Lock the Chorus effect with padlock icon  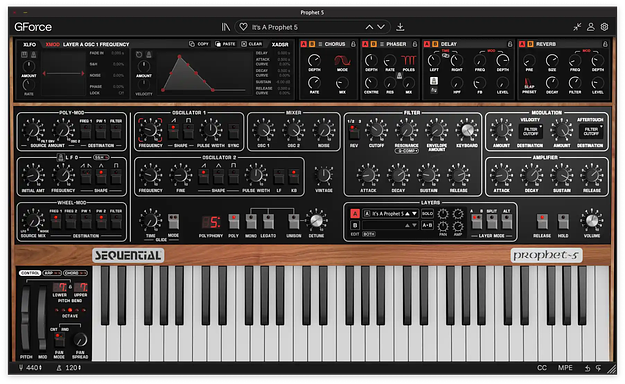[x=353, y=44]
